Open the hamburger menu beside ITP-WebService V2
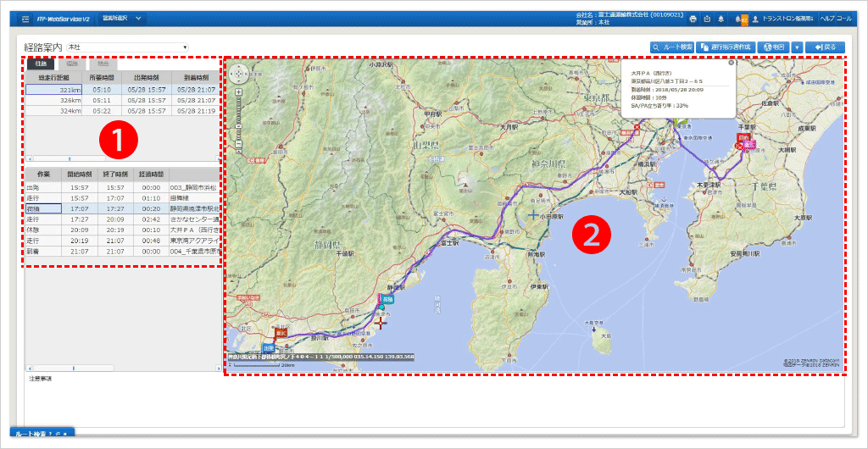Screen dimensions: 868x449 [x=25, y=19]
